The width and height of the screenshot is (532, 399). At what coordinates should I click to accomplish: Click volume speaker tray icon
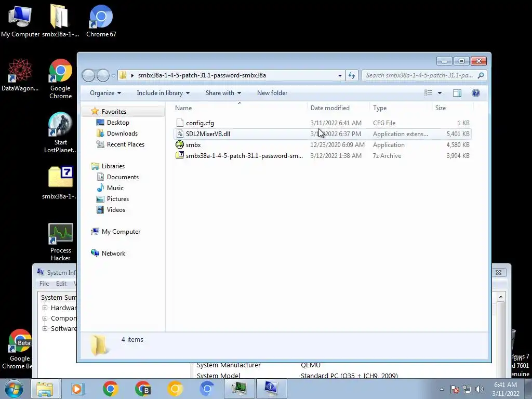coord(480,389)
